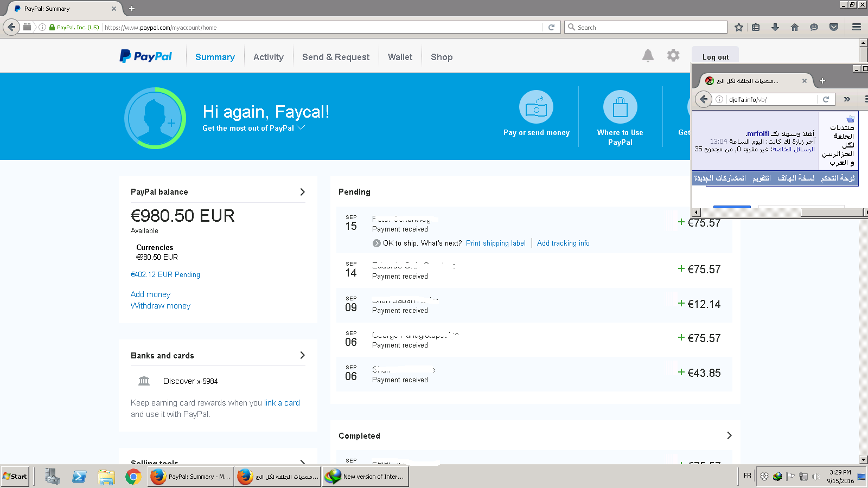Open the notifications bell
The width and height of the screenshot is (868, 488).
pyautogui.click(x=648, y=55)
